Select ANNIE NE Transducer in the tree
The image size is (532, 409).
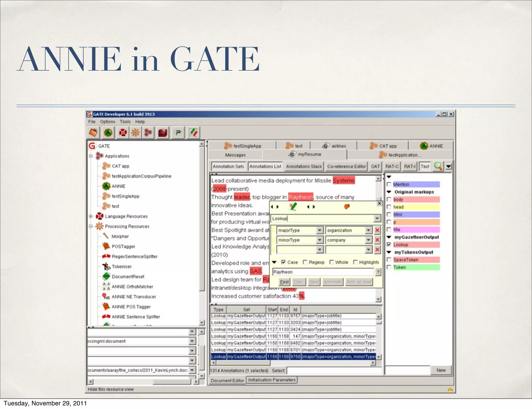[x=134, y=297]
